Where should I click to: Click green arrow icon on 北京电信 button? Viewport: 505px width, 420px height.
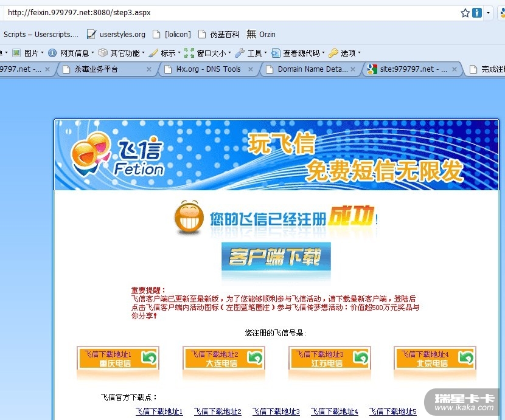point(466,357)
